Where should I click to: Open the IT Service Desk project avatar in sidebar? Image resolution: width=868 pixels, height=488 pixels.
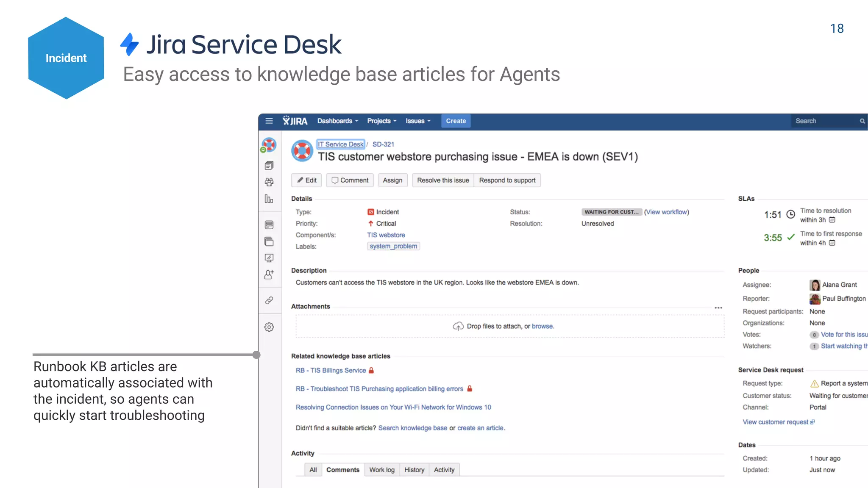pos(269,145)
